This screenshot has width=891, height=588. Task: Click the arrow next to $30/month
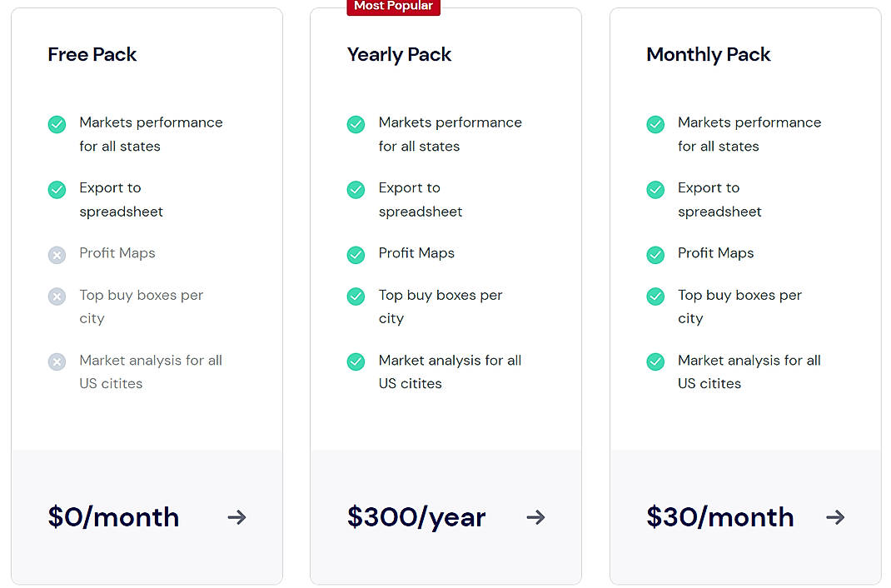point(835,517)
